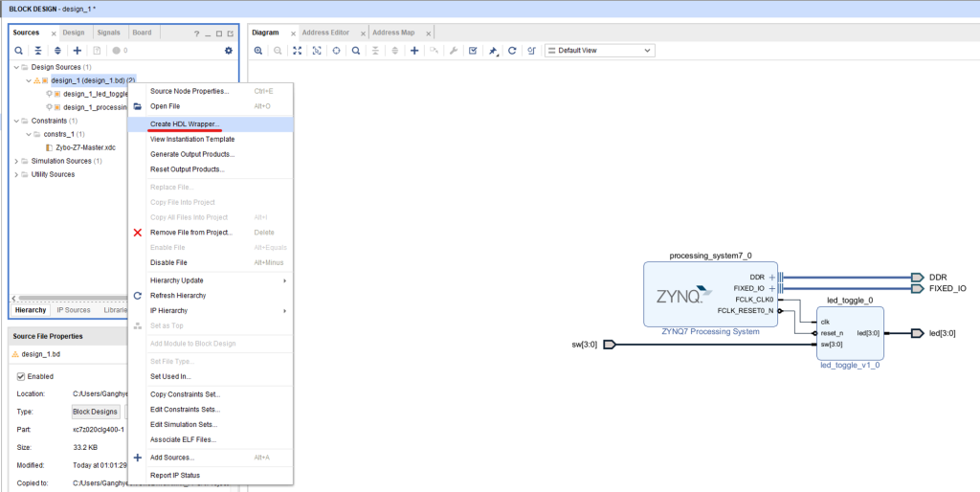
Task: Toggle the Enabled checkbox for design_1.bd
Action: pos(21,376)
